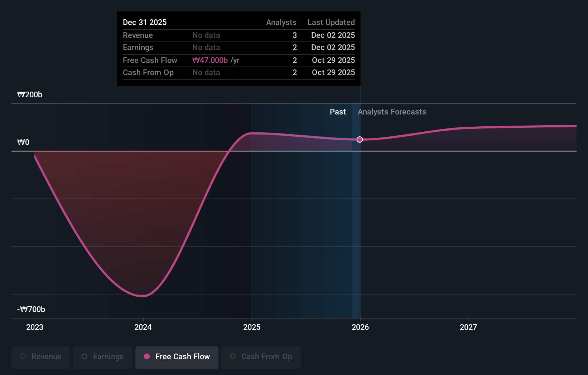Click the Earnings legend circle icon

[84, 356]
